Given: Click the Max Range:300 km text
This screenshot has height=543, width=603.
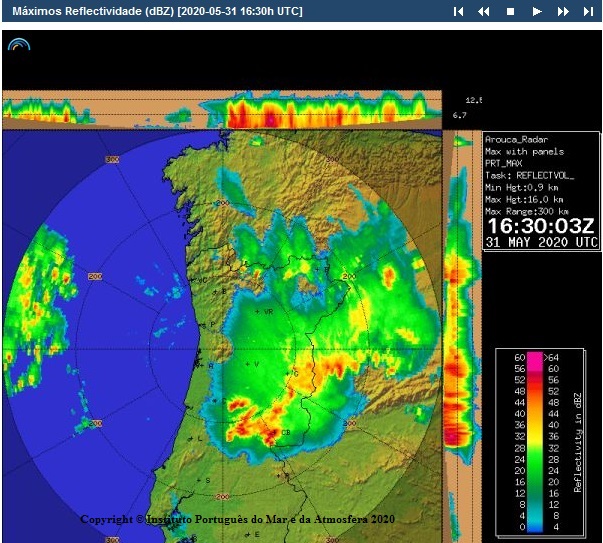Looking at the screenshot, I should pos(527,211).
